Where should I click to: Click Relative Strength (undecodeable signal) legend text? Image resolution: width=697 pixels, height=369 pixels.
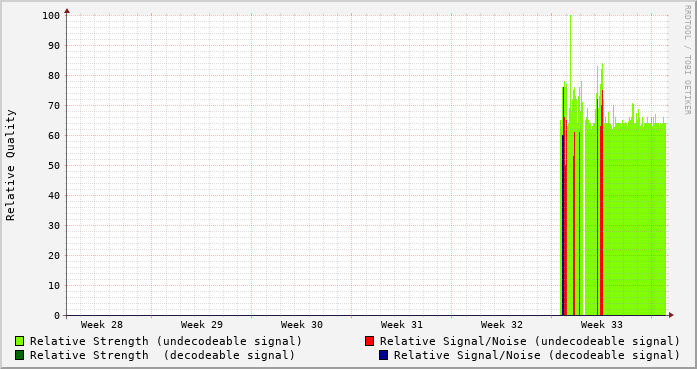[x=166, y=341]
